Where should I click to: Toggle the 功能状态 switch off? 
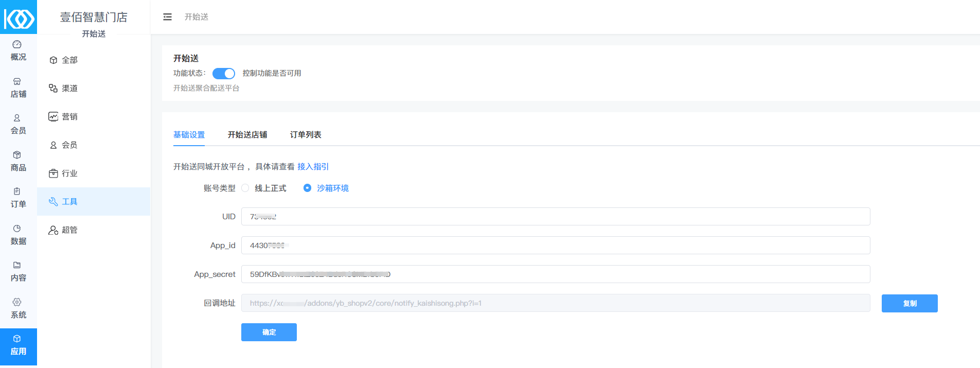click(224, 74)
